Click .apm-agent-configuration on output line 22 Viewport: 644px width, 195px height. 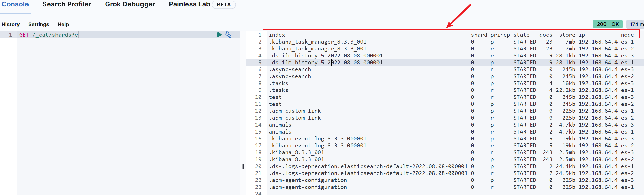(x=308, y=180)
